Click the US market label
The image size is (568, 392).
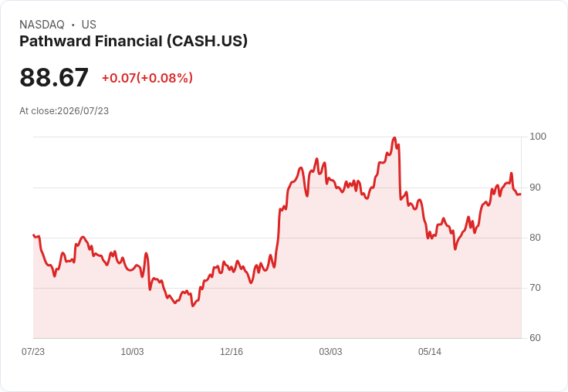(x=89, y=25)
